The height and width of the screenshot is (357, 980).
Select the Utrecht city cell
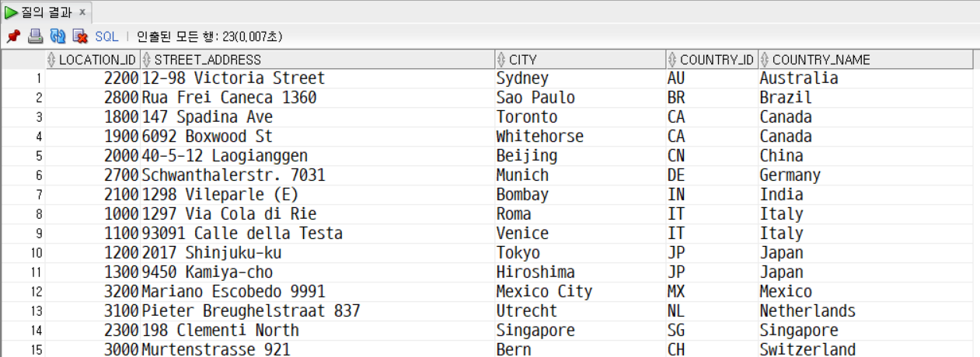tap(581, 311)
